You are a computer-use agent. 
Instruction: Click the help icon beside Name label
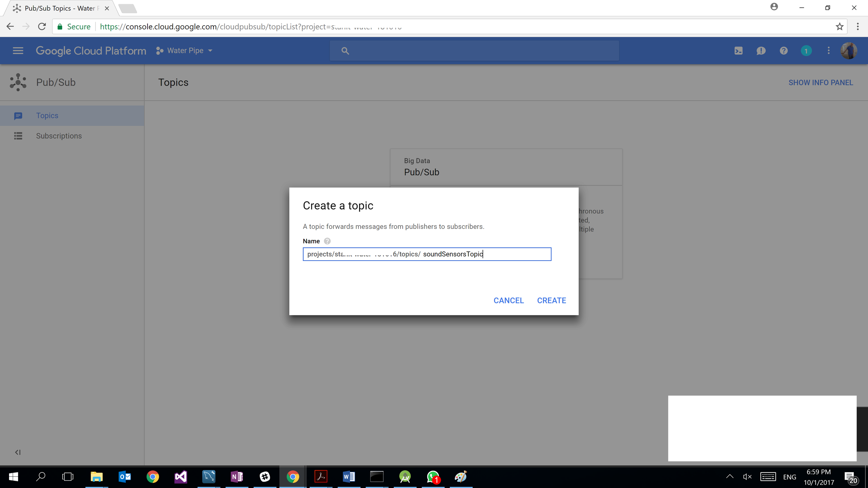(327, 241)
